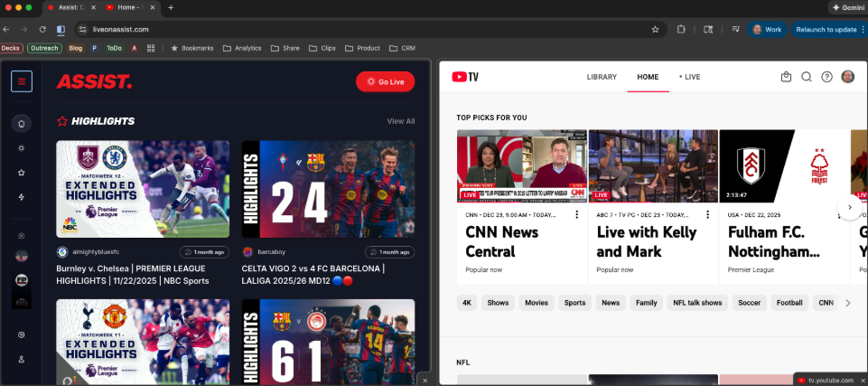Open more options for CNN News Central

[x=577, y=214]
